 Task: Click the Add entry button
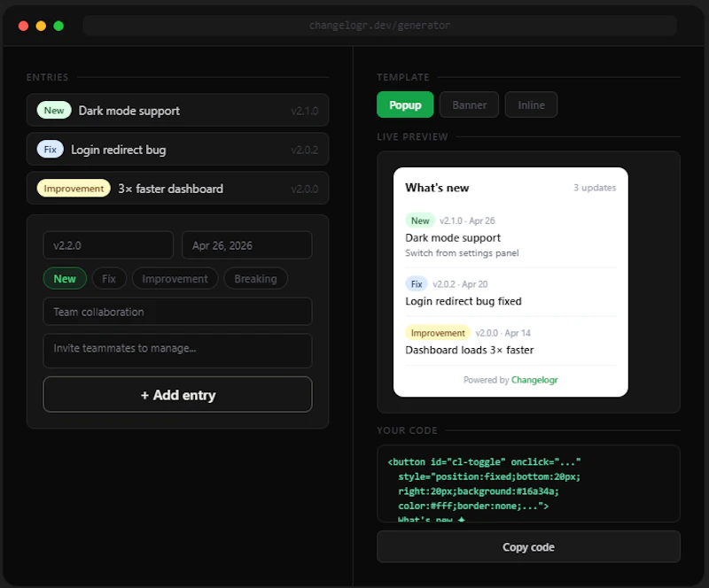pos(178,395)
